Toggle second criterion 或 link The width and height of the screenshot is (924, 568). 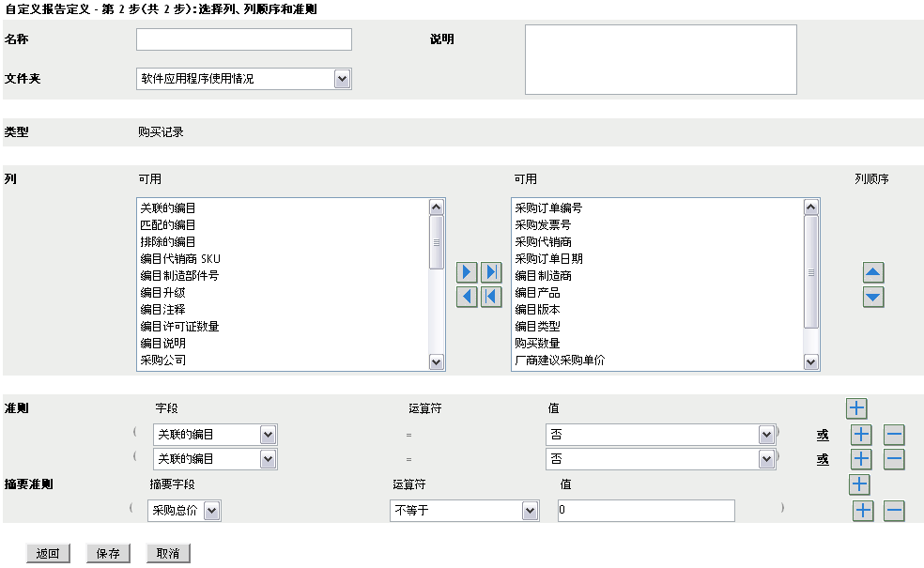point(823,459)
